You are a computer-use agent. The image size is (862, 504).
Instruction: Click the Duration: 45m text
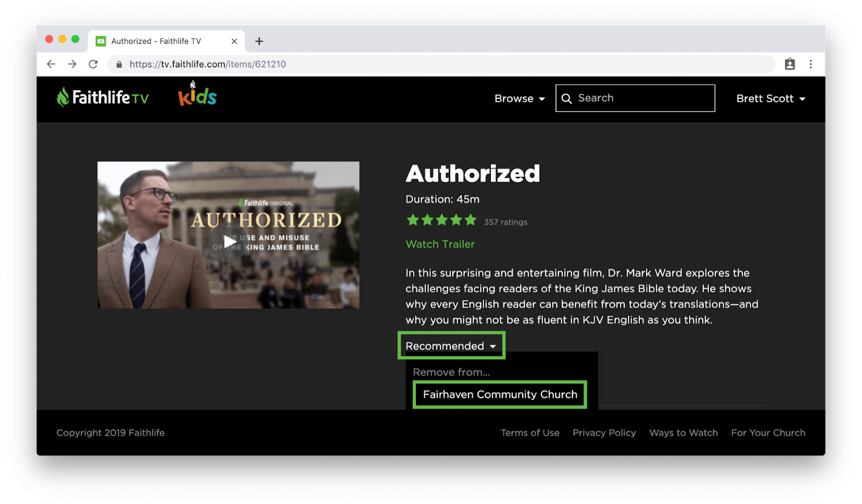point(443,199)
